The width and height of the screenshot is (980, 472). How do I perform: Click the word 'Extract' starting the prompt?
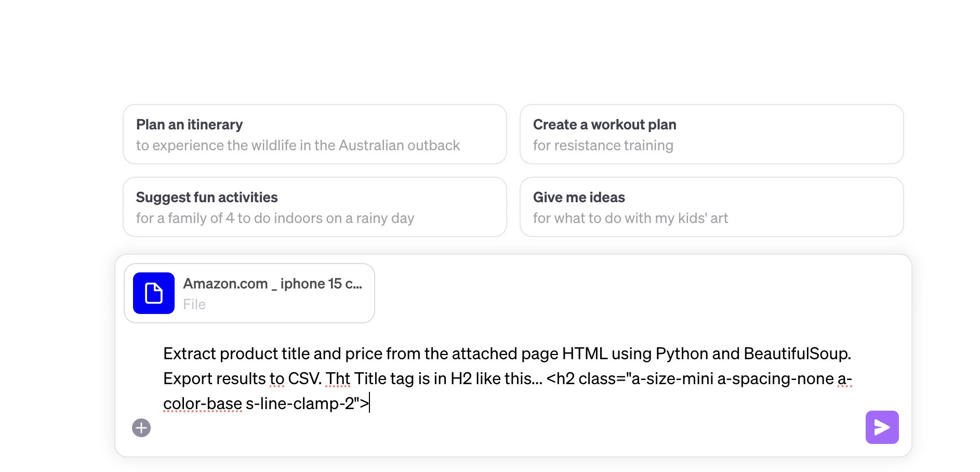(x=190, y=354)
